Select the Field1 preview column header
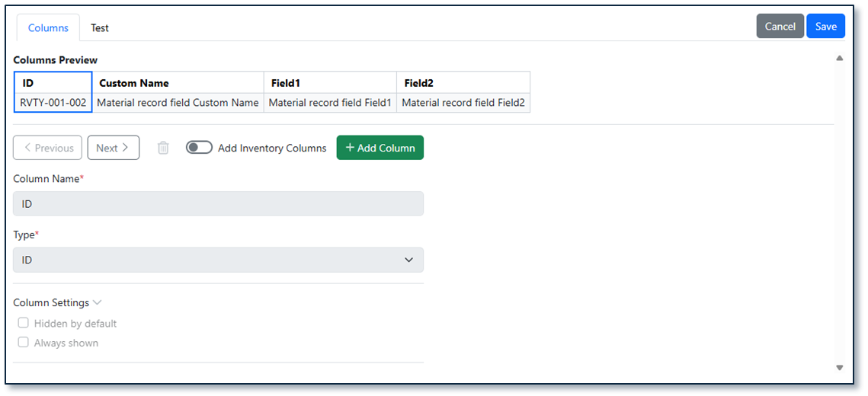Viewport: 868px width, 396px height. point(330,83)
